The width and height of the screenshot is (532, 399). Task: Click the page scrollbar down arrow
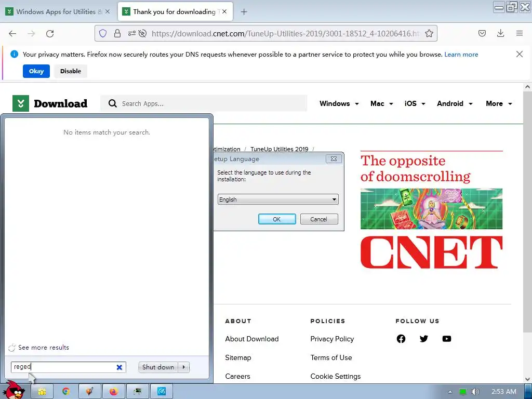527,379
